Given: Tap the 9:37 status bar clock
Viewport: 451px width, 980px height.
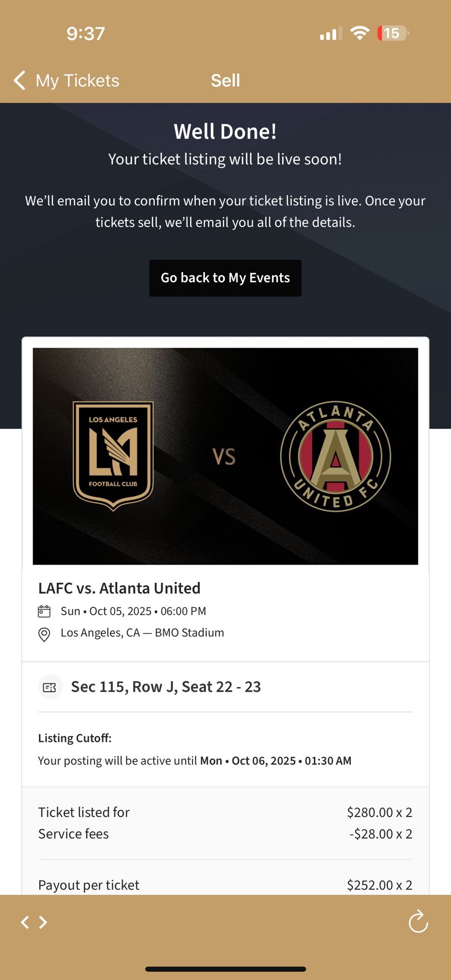Looking at the screenshot, I should pyautogui.click(x=86, y=34).
